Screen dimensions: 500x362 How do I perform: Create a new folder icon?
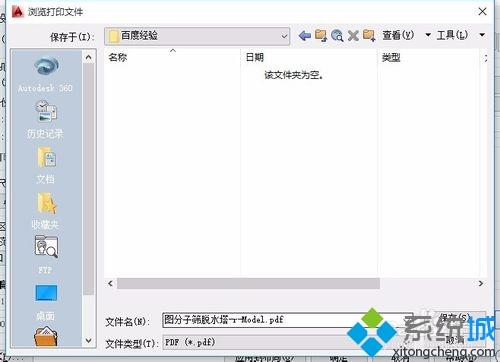[369, 35]
